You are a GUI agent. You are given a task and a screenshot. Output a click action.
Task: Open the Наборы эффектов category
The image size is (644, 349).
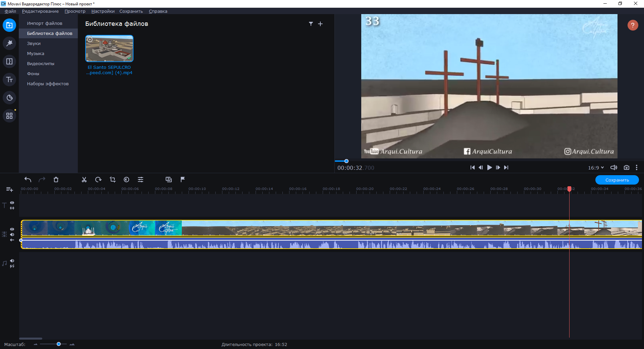point(48,84)
